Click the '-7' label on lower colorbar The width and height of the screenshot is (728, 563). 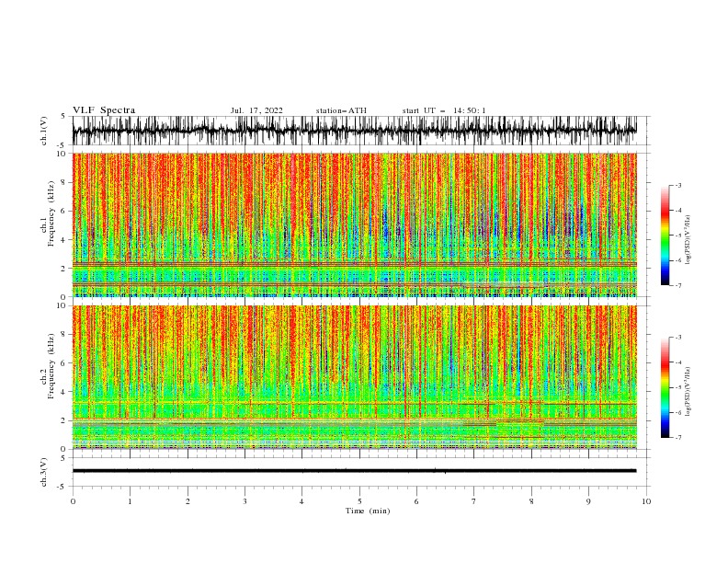point(677,438)
